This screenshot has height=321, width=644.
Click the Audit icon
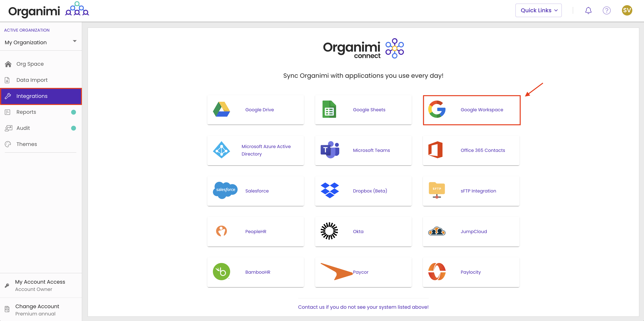(x=8, y=128)
